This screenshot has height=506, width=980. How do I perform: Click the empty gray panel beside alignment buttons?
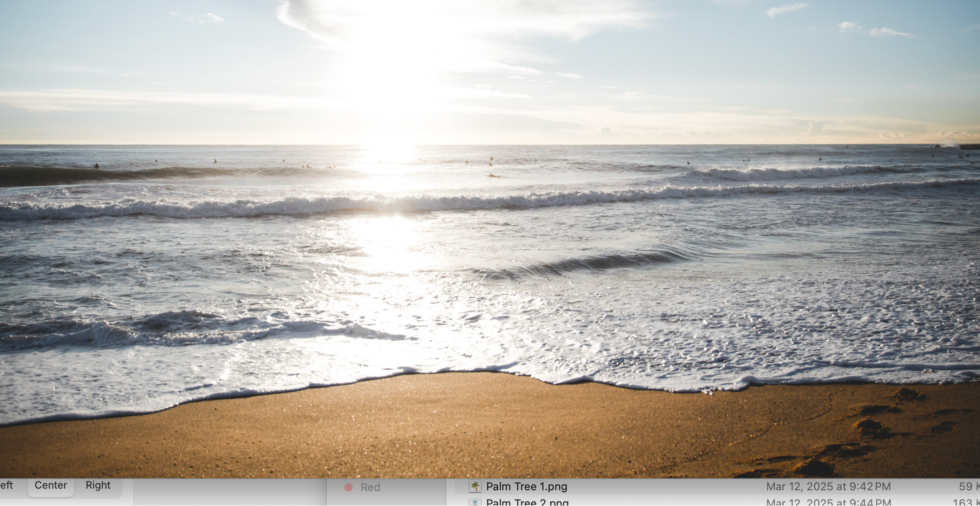point(229,492)
